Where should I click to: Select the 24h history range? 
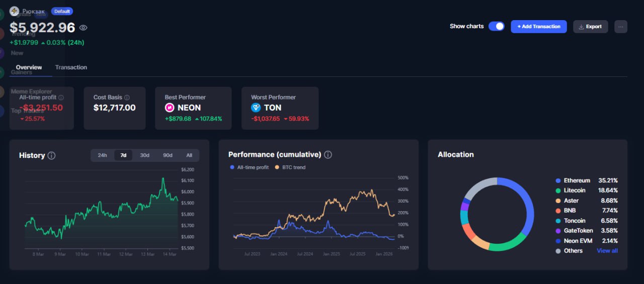click(102, 155)
